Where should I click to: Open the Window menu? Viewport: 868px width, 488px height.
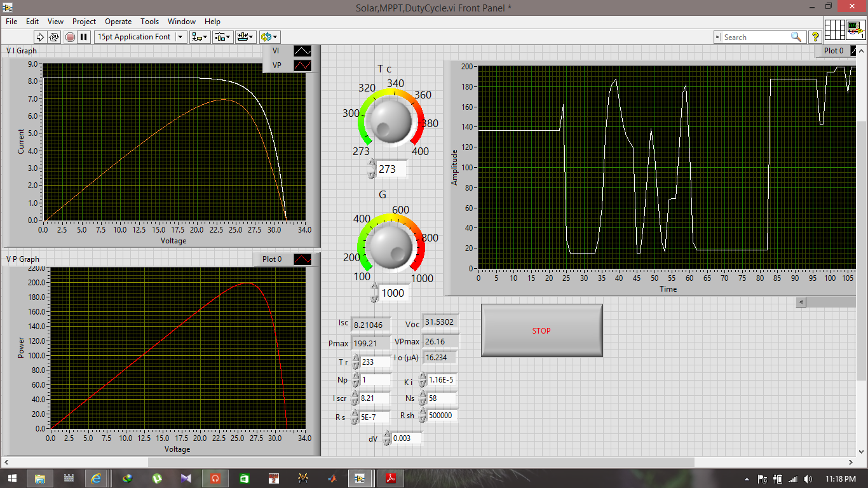[182, 21]
